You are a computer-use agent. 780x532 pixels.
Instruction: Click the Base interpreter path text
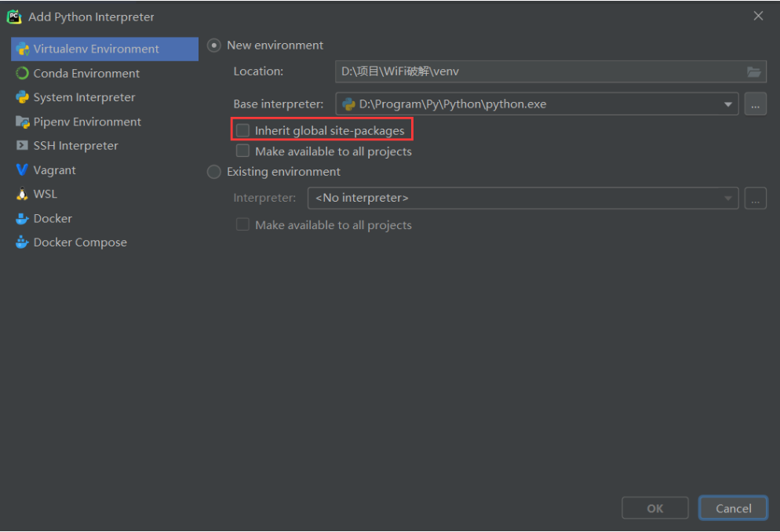(x=453, y=104)
